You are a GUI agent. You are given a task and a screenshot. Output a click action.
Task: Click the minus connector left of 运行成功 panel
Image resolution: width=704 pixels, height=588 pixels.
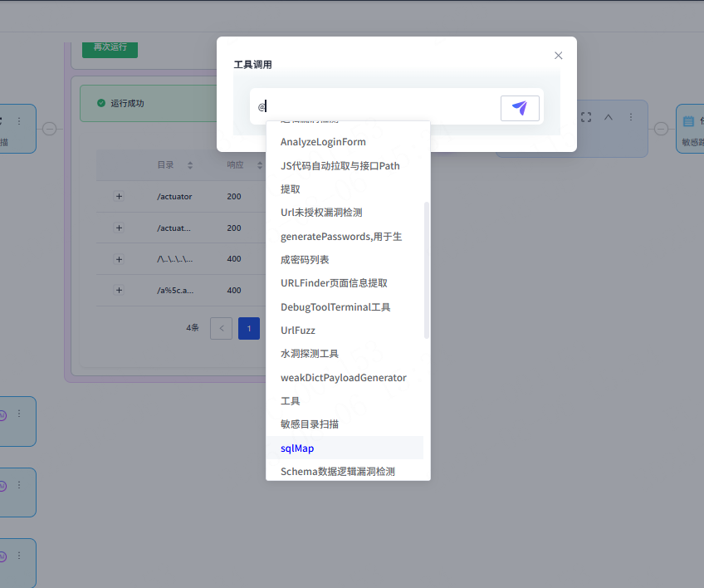pos(49,129)
